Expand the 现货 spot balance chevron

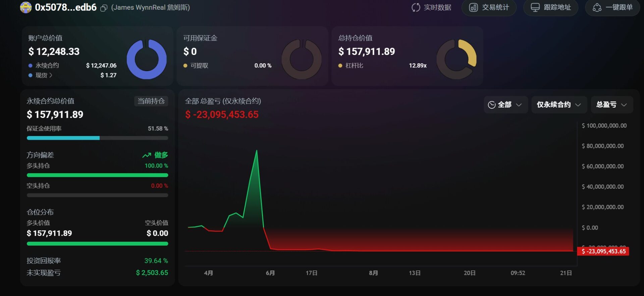coord(51,75)
